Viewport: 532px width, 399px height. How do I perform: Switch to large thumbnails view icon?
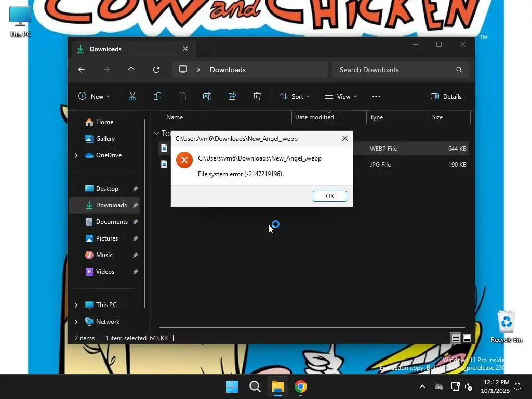point(467,338)
